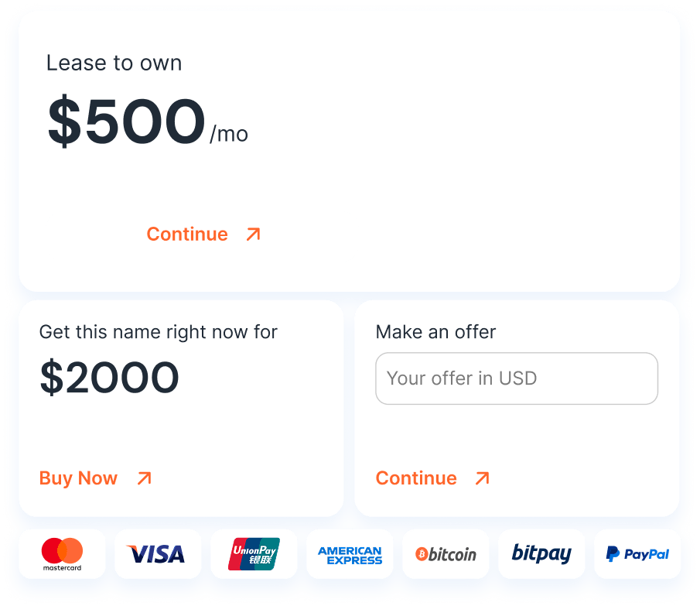Click the $500 per month price
This screenshot has width=700, height=606.
click(x=124, y=120)
